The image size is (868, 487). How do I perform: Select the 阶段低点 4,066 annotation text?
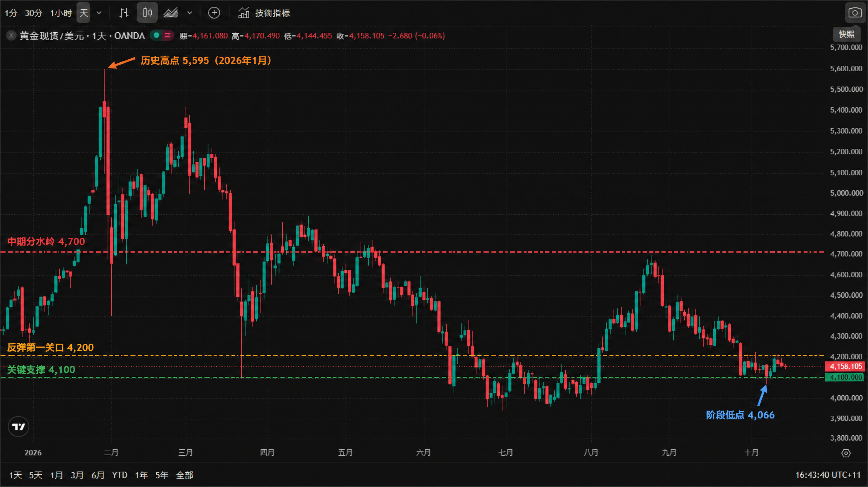point(740,415)
